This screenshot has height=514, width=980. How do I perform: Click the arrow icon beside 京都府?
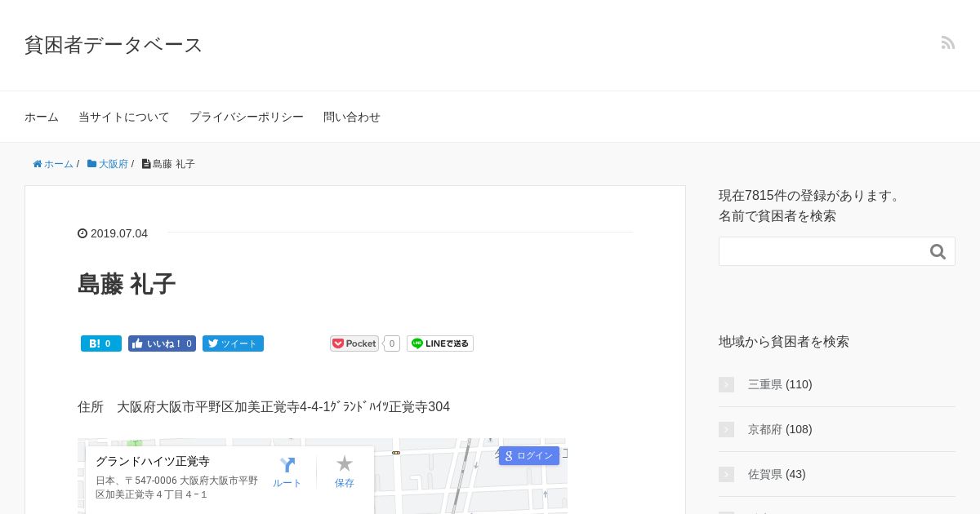(726, 429)
